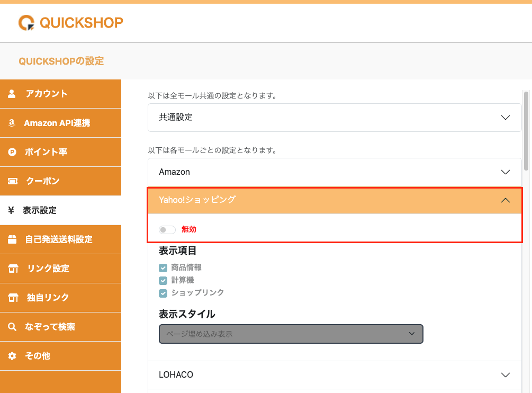532x393 pixels.
Task: Click the magnifier icon for なぞって検索
Action: pyautogui.click(x=12, y=327)
